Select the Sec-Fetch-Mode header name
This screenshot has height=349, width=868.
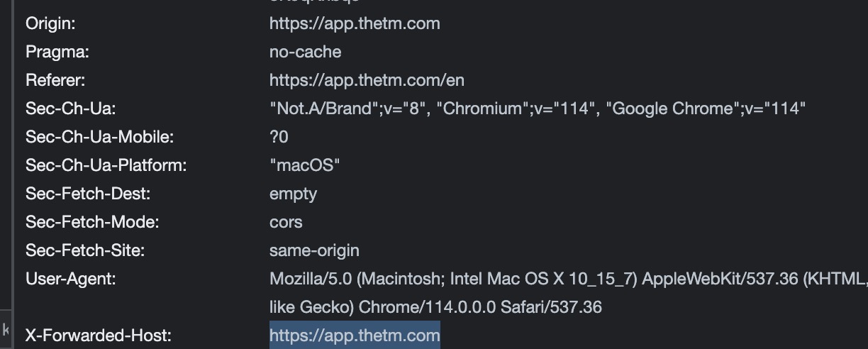point(92,222)
